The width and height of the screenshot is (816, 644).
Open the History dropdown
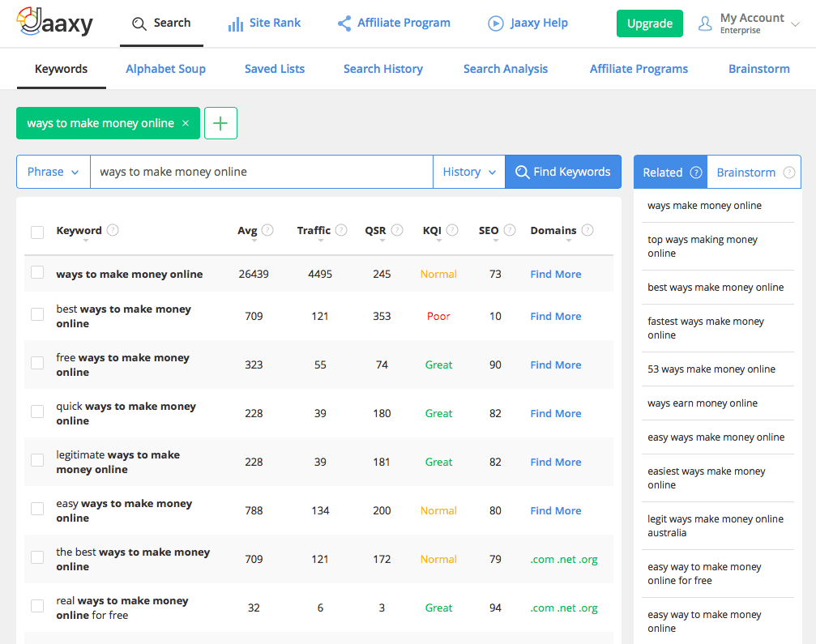(x=469, y=172)
